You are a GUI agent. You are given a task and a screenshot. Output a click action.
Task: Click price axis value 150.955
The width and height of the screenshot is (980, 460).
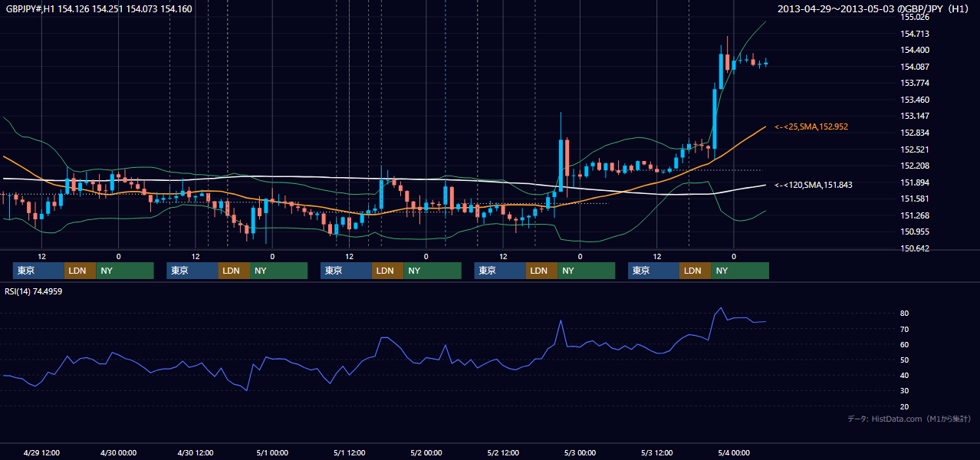pos(915,232)
